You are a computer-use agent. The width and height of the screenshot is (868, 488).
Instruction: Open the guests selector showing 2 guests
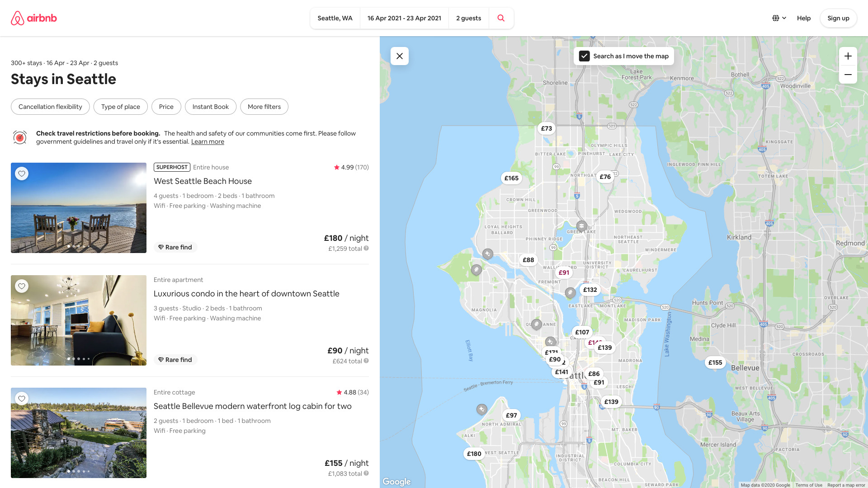tap(468, 18)
